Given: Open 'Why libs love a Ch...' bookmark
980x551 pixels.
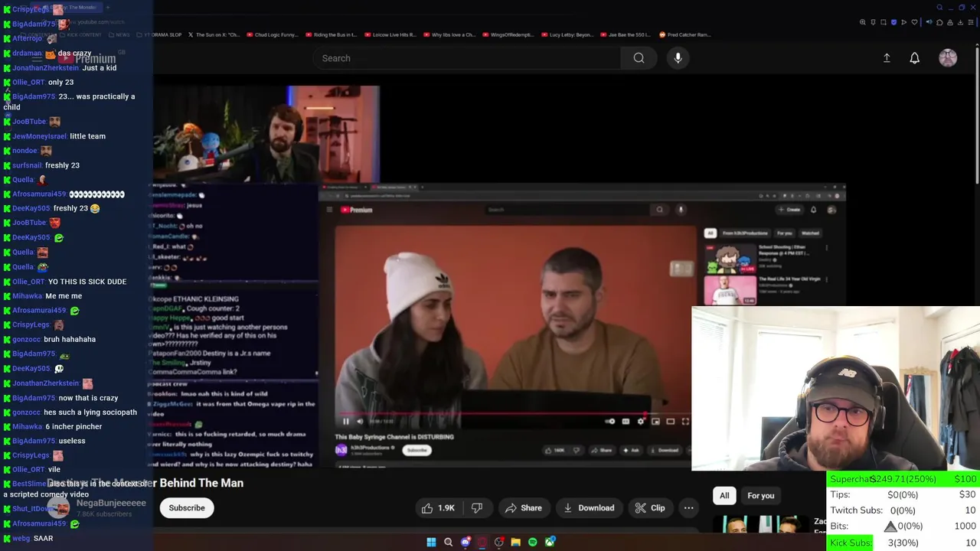Looking at the screenshot, I should point(449,34).
